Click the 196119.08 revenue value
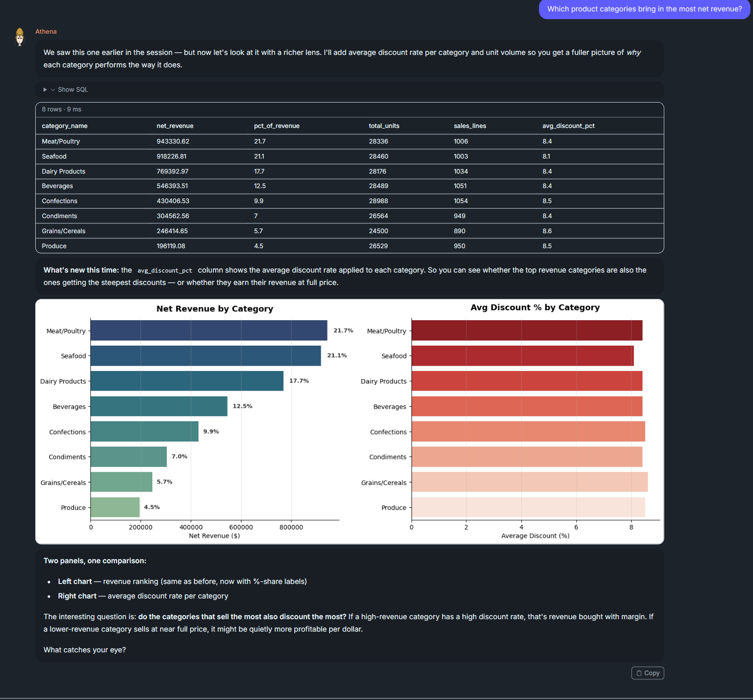 point(171,246)
